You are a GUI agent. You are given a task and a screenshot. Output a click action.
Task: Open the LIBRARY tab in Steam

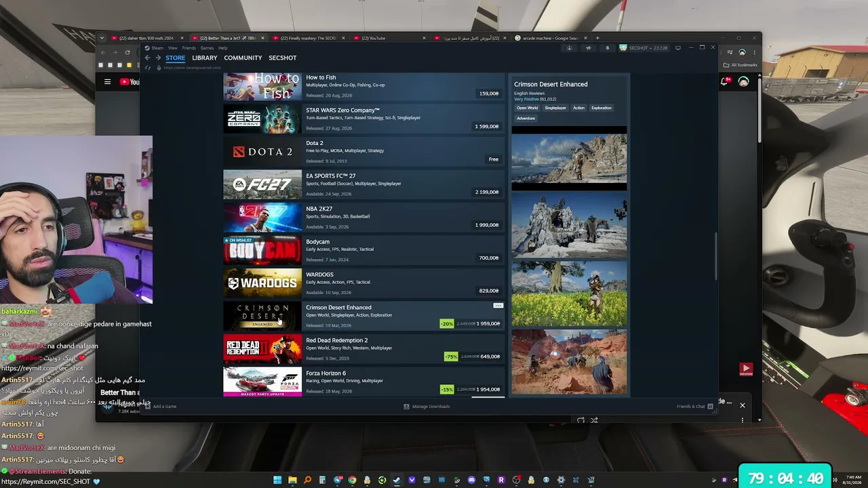tap(204, 58)
